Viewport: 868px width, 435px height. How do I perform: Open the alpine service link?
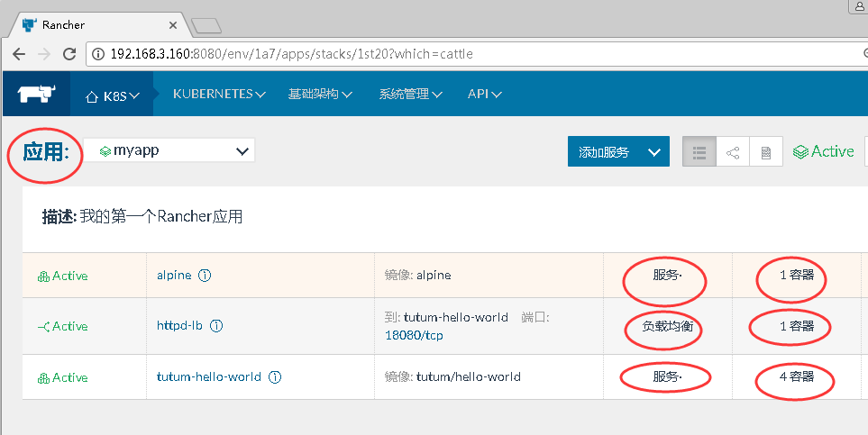[x=174, y=275]
